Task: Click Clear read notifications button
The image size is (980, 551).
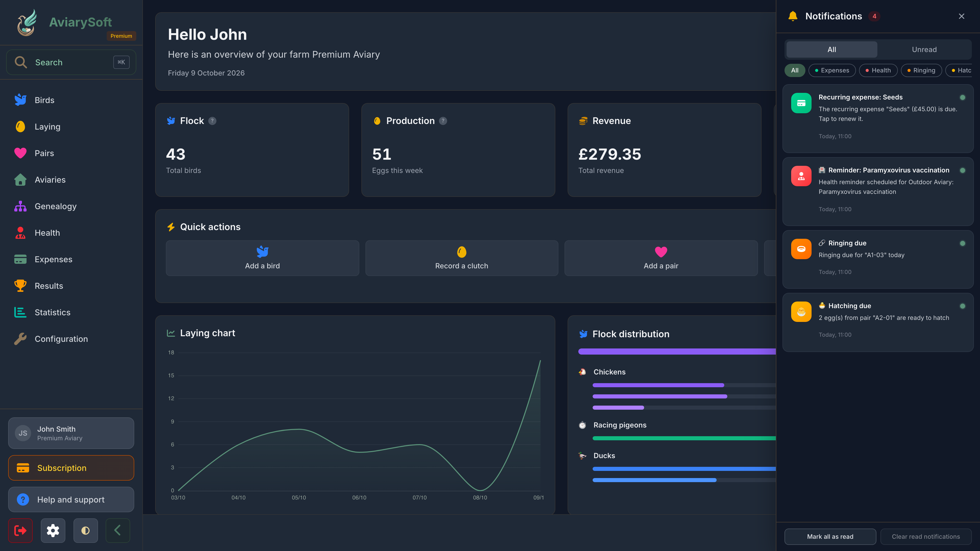Action: click(926, 536)
